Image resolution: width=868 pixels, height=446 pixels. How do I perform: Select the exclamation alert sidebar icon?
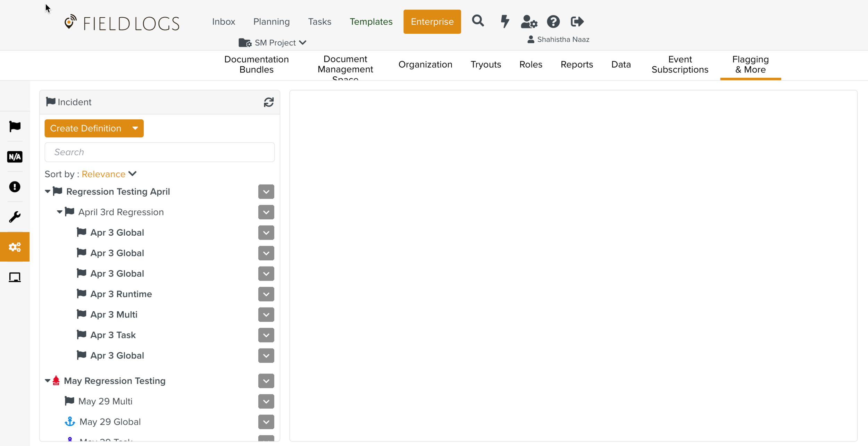tap(15, 187)
